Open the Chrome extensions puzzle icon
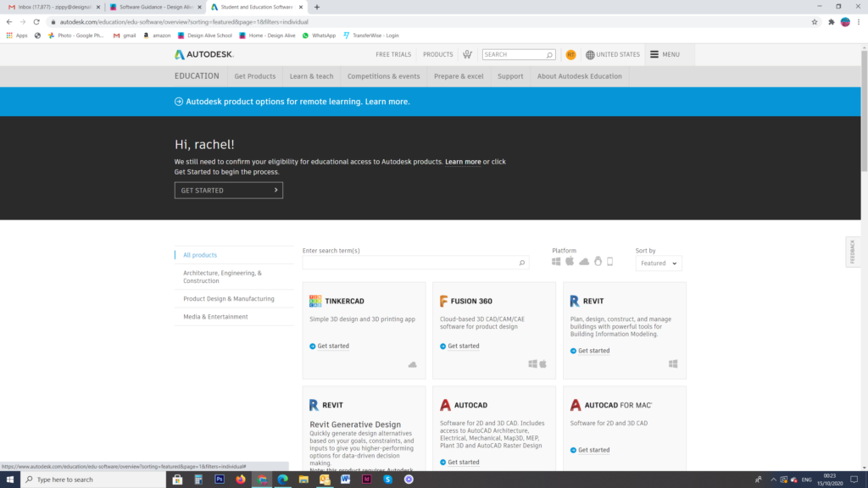 (x=831, y=22)
